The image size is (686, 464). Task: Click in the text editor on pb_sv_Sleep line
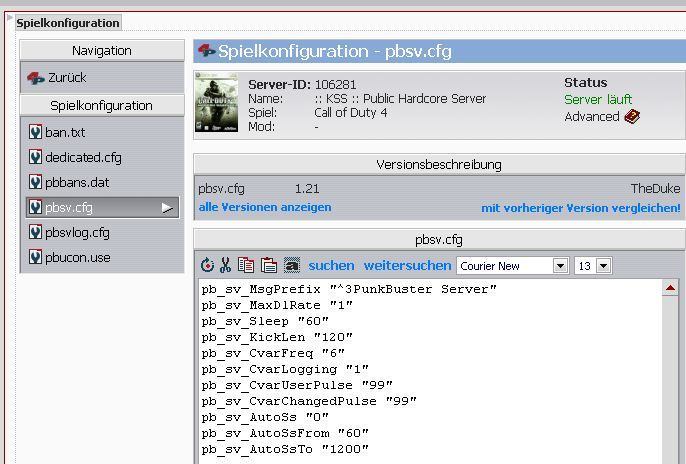265,321
